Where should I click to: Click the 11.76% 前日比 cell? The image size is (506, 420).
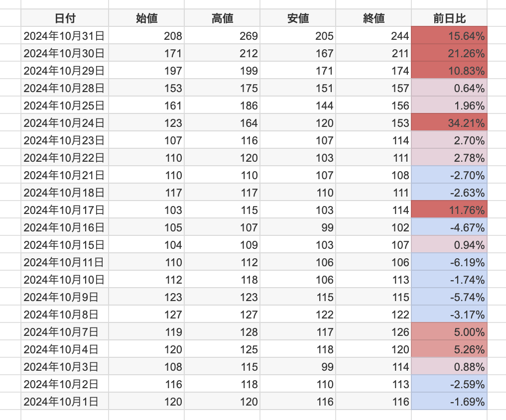pyautogui.click(x=449, y=210)
